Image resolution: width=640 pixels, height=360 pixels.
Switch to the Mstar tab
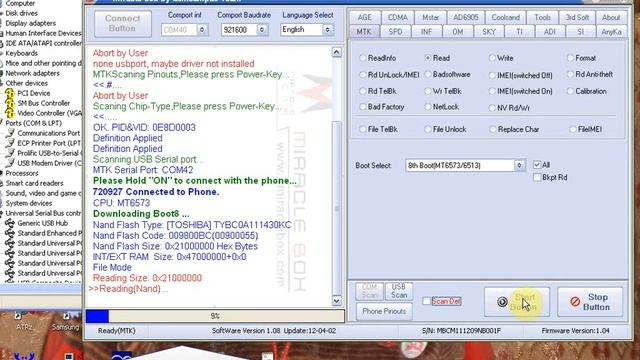click(x=430, y=18)
